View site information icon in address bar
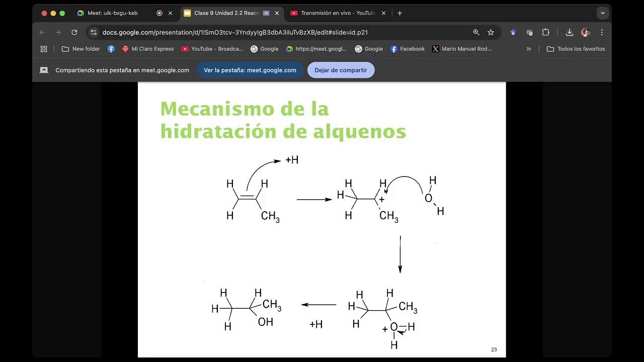 94,32
